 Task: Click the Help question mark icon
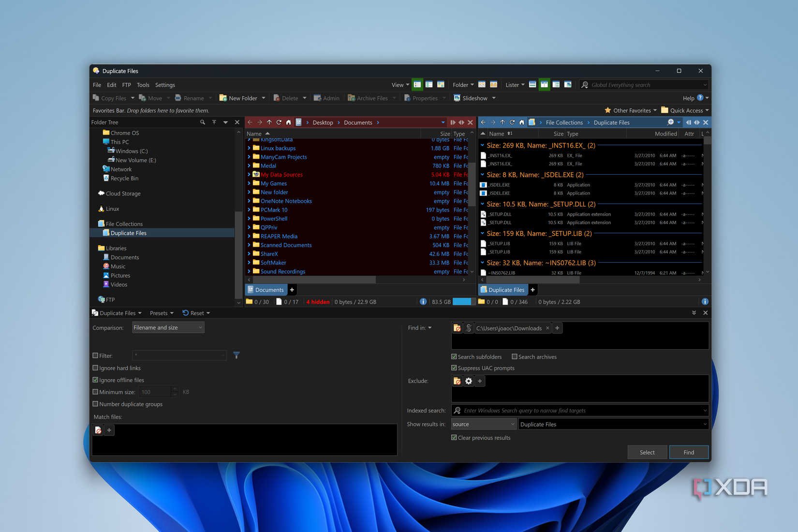click(700, 98)
